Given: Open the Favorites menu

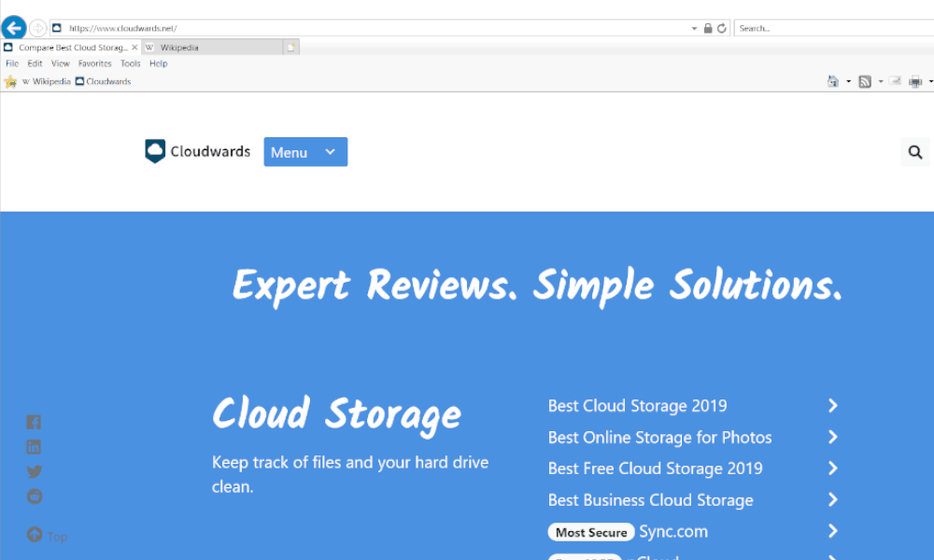Looking at the screenshot, I should 94,63.
